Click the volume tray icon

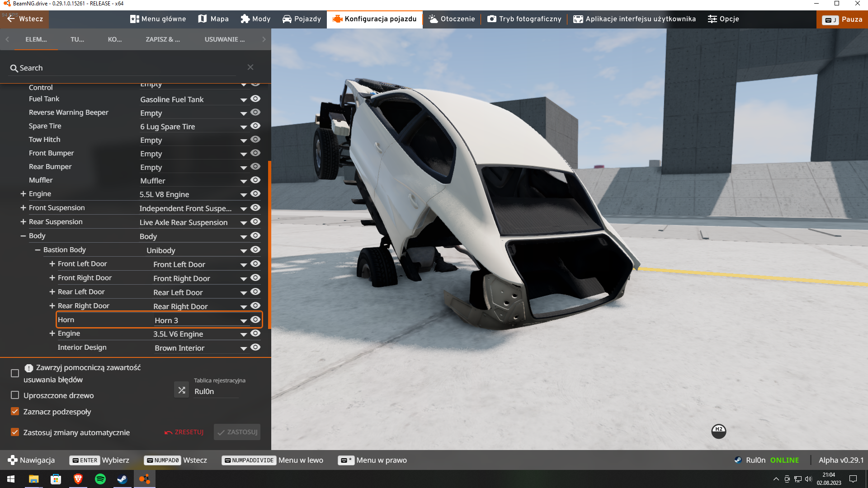pyautogui.click(x=808, y=479)
